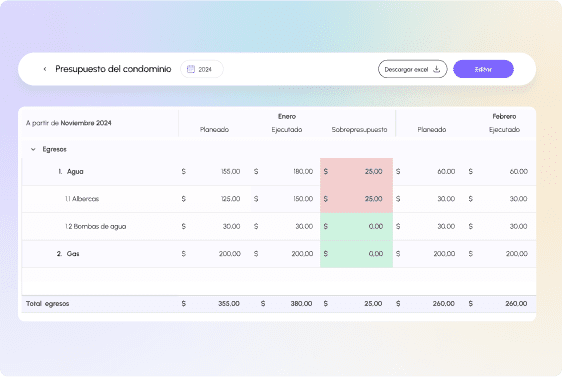The height and width of the screenshot is (377, 562).
Task: Click the total Febrero planned 260.00 value
Action: pyautogui.click(x=443, y=304)
